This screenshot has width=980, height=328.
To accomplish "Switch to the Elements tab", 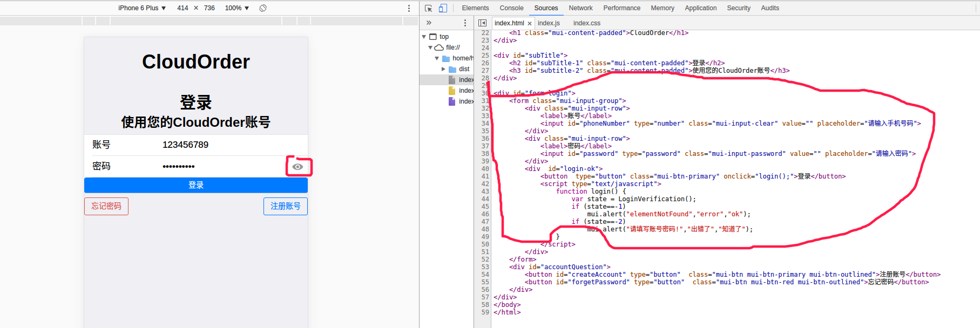I will [475, 8].
